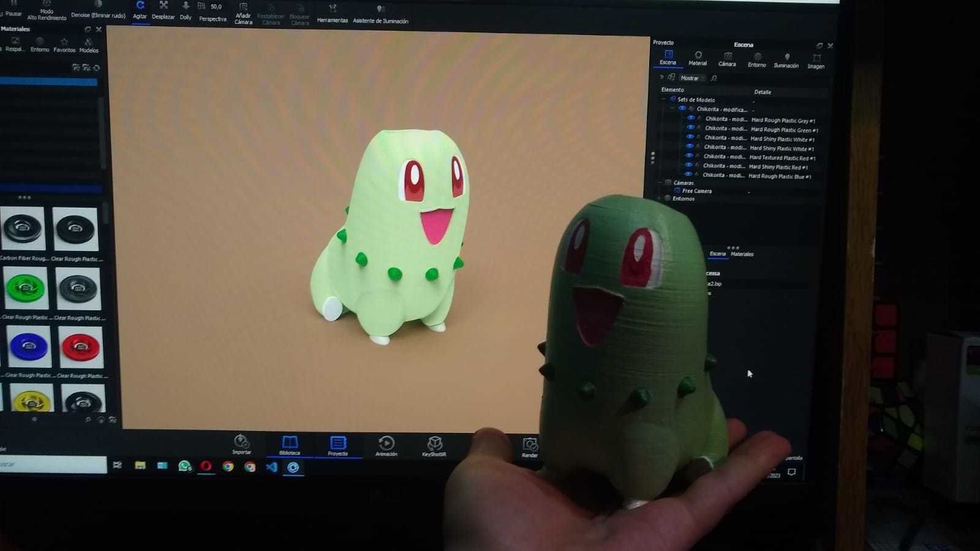Hide Chikorita - modifica... parent model

coord(682,108)
